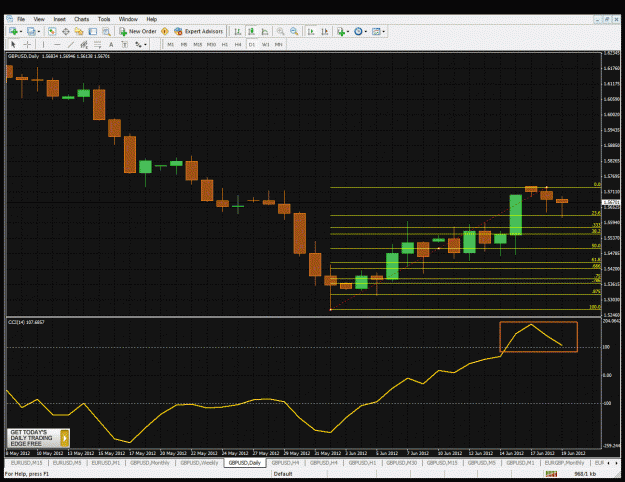Open a New Chart from toolbar

13,31
